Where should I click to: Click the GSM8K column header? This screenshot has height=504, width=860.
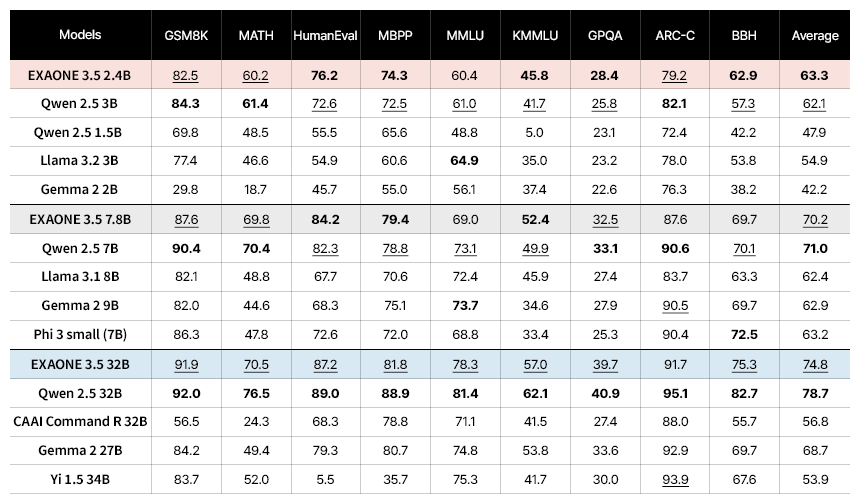click(x=185, y=35)
